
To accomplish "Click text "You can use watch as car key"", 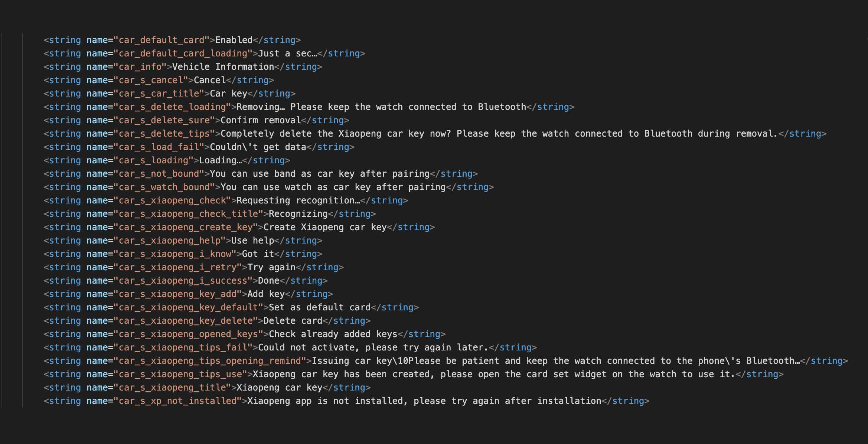I will (296, 187).
